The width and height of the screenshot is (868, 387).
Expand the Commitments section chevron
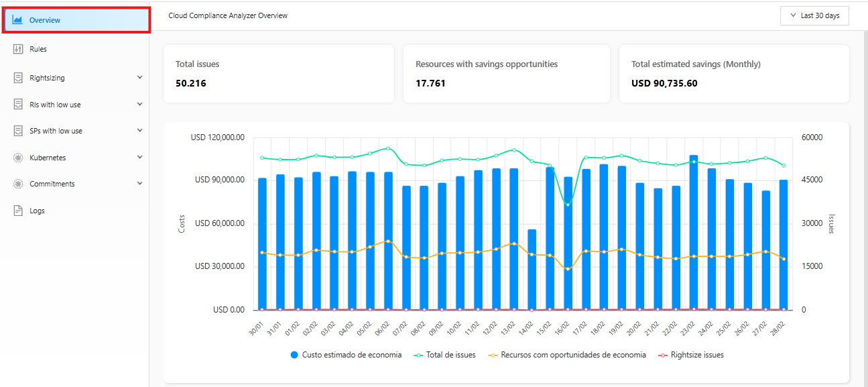pyautogui.click(x=139, y=184)
